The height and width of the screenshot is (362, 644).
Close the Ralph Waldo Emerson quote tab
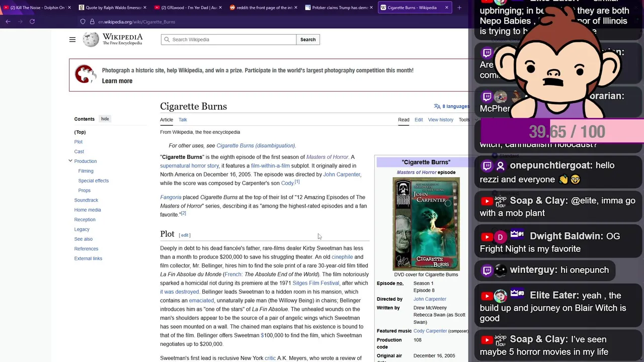tap(145, 8)
